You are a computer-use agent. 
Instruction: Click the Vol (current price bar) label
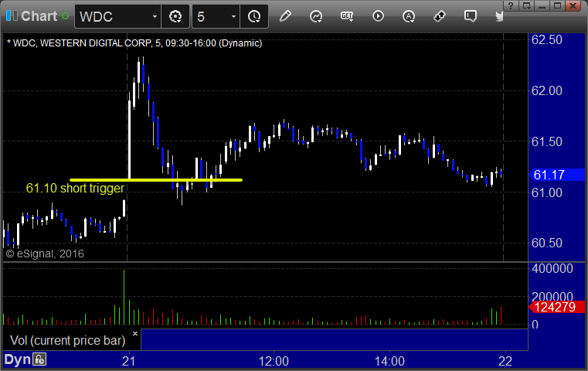[67, 340]
